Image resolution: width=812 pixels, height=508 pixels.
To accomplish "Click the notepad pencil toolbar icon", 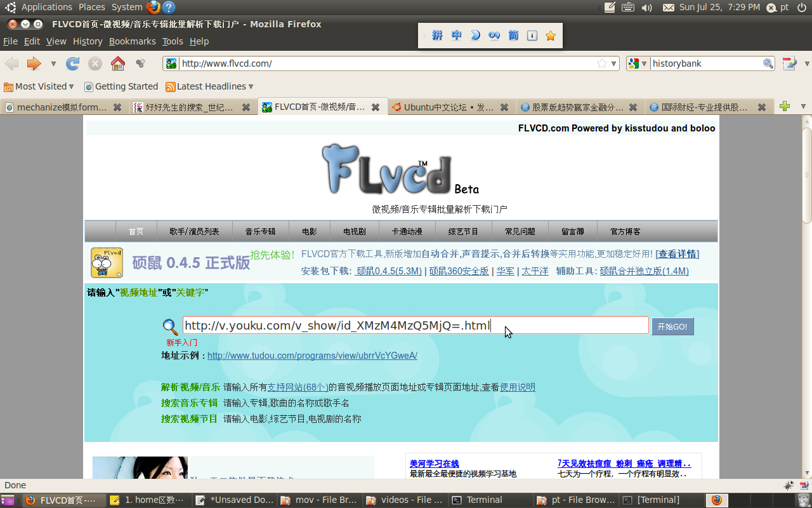I will pyautogui.click(x=789, y=63).
